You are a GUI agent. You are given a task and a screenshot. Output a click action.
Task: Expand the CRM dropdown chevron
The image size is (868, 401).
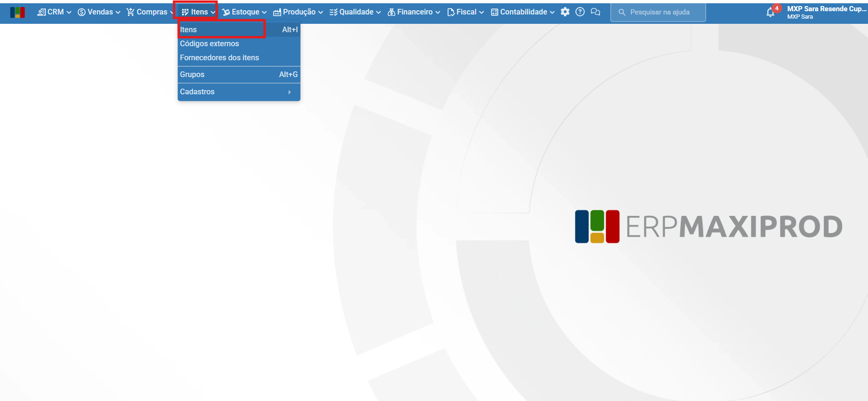click(69, 13)
